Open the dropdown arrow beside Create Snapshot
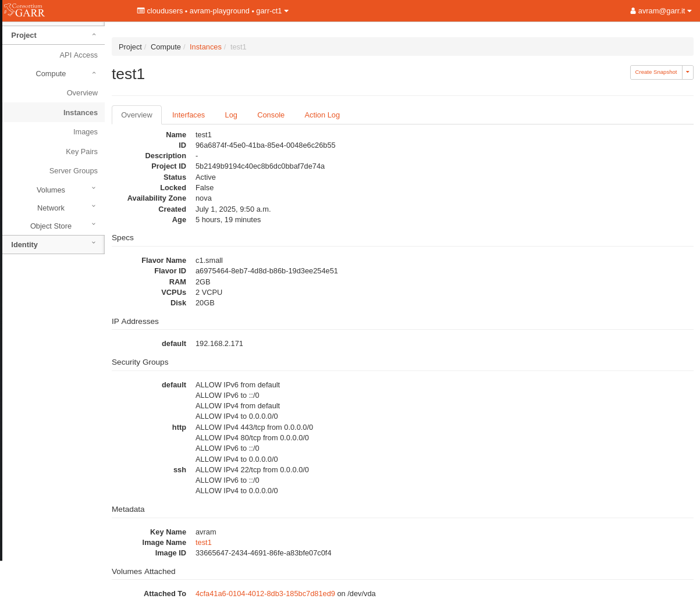 pyautogui.click(x=687, y=72)
